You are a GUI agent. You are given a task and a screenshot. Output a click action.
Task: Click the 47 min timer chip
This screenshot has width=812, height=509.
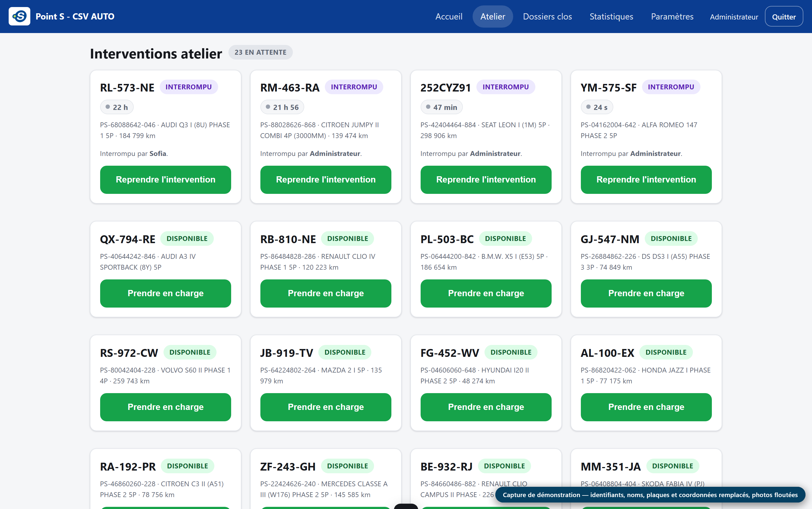tap(441, 107)
